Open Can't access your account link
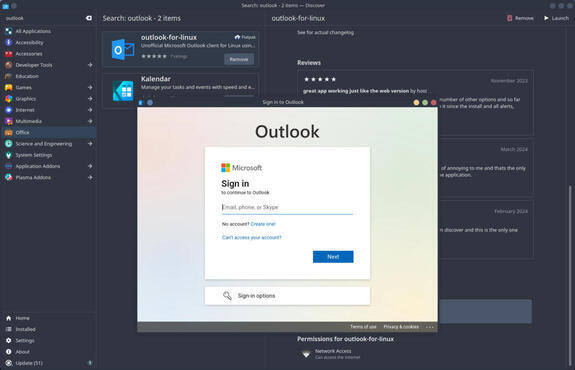The image size is (575, 370). point(252,237)
